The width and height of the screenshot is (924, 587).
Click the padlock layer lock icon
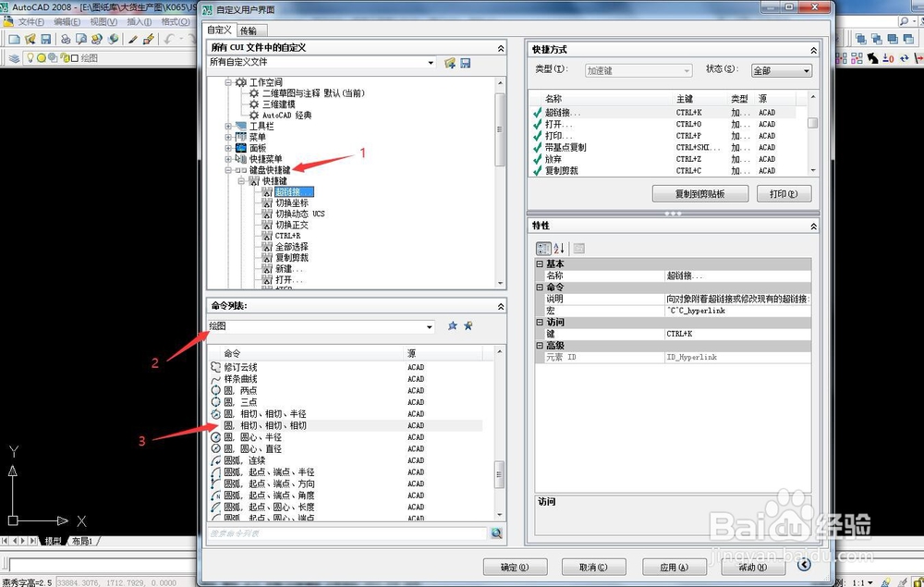click(x=65, y=57)
